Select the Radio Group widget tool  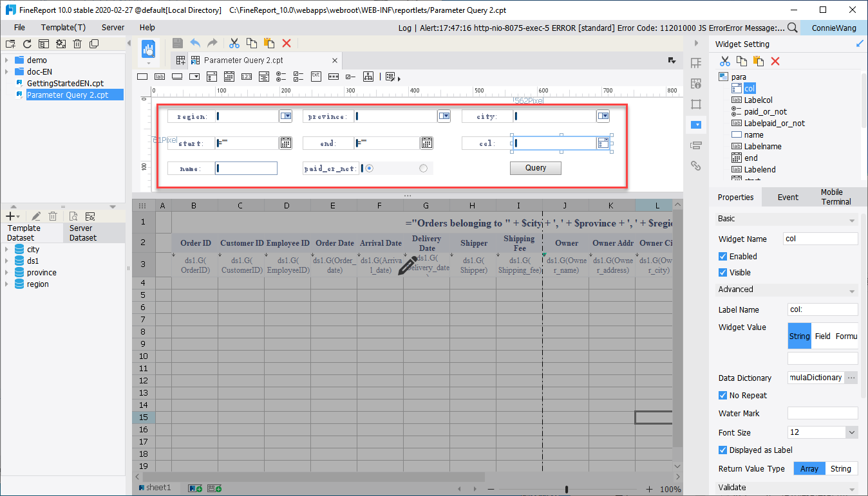(281, 76)
